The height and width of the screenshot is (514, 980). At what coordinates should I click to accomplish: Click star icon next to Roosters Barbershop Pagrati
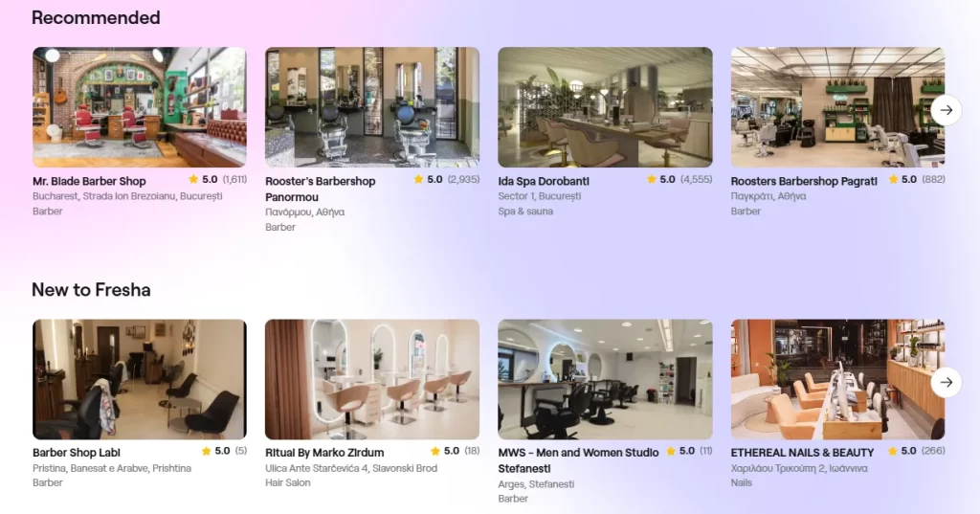tap(893, 179)
